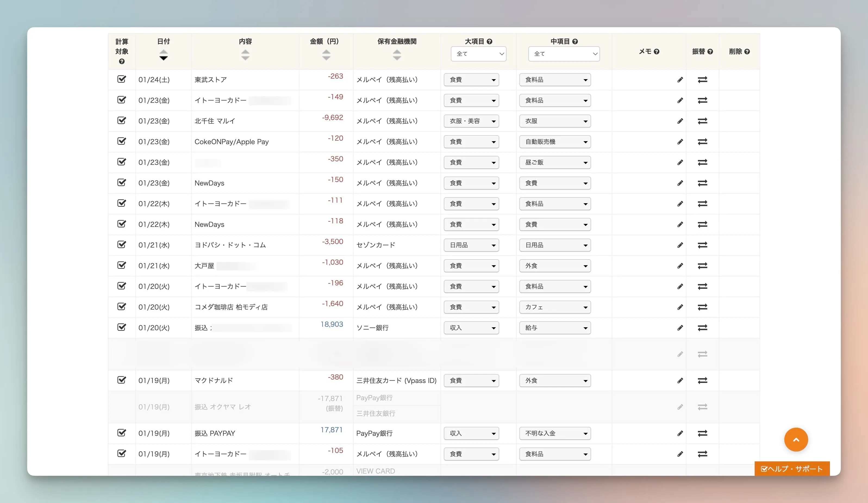Open the 削除 column help icon
This screenshot has height=503, width=868.
point(747,52)
